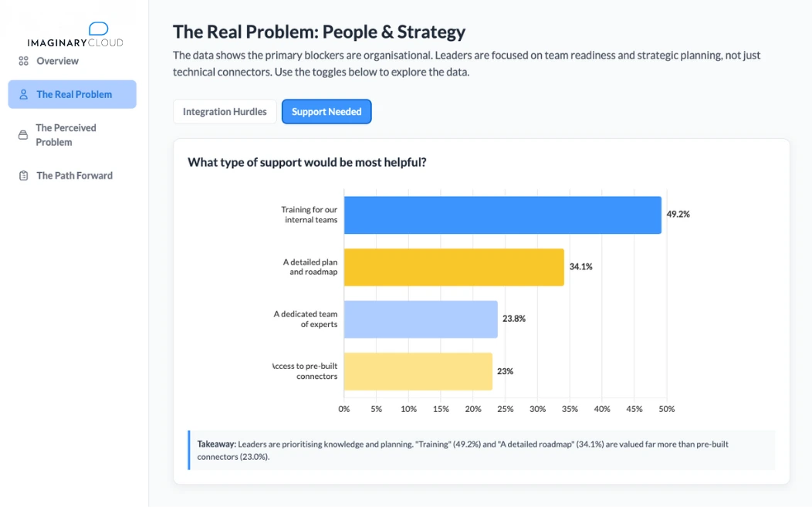Viewport: 812px width, 507px height.
Task: Click the 49.2% data label
Action: click(678, 215)
